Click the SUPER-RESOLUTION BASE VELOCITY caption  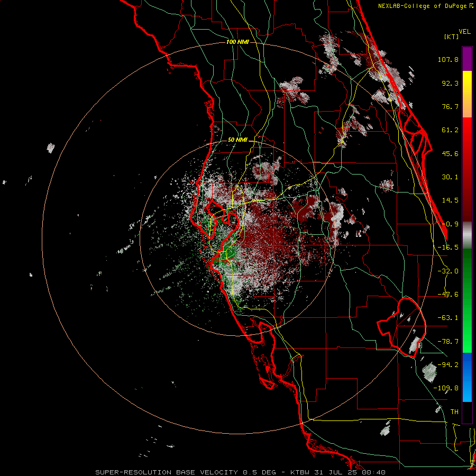pyautogui.click(x=167, y=472)
